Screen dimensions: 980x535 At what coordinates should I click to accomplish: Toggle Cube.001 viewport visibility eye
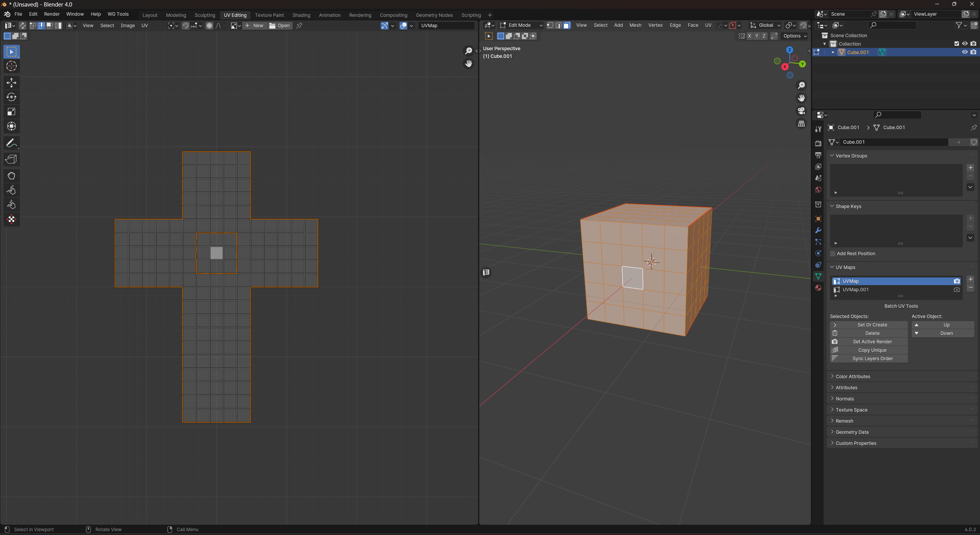click(965, 52)
